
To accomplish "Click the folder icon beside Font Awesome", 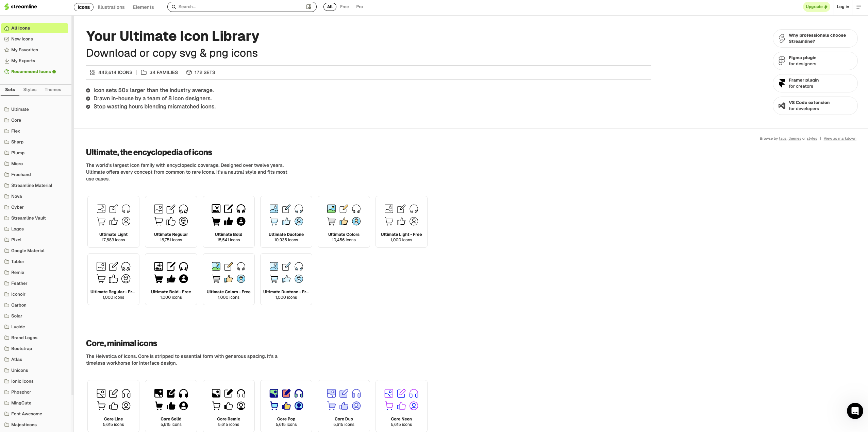I will [7, 414].
